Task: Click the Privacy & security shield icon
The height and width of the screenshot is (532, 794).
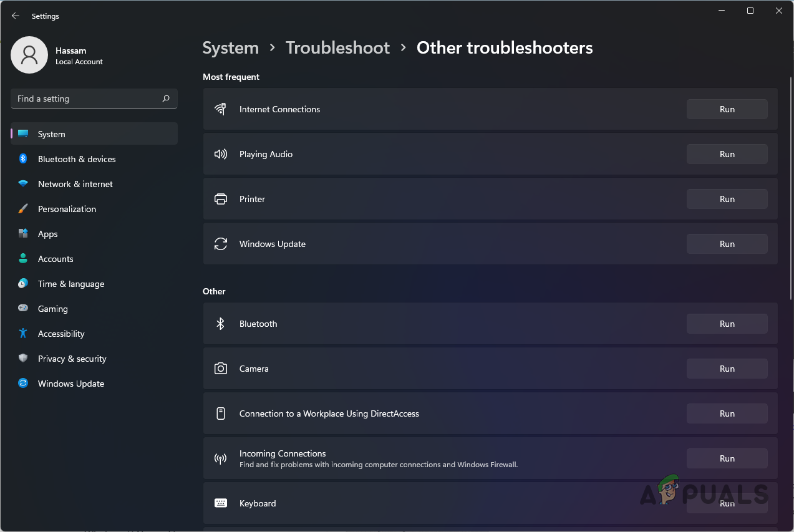Action: coord(23,359)
